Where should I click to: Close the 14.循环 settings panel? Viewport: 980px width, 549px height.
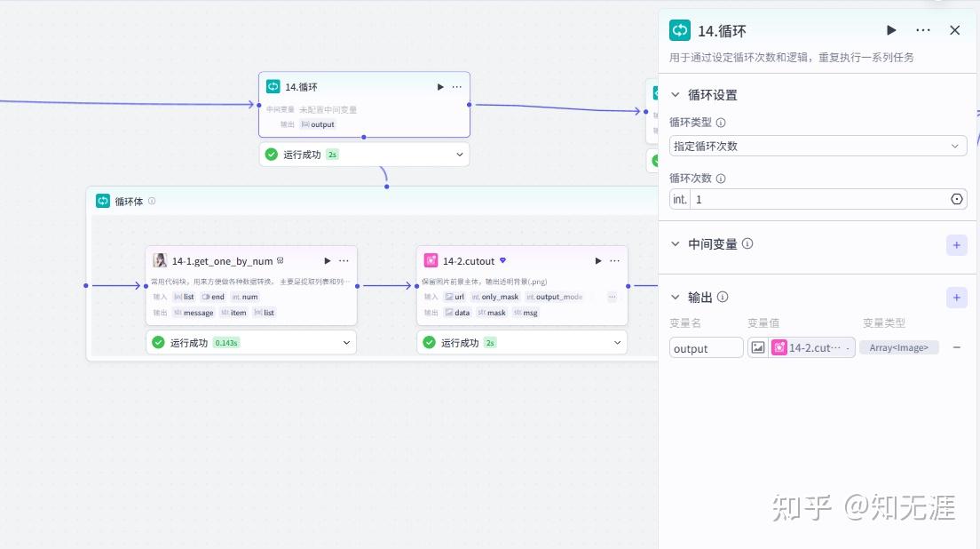954,30
